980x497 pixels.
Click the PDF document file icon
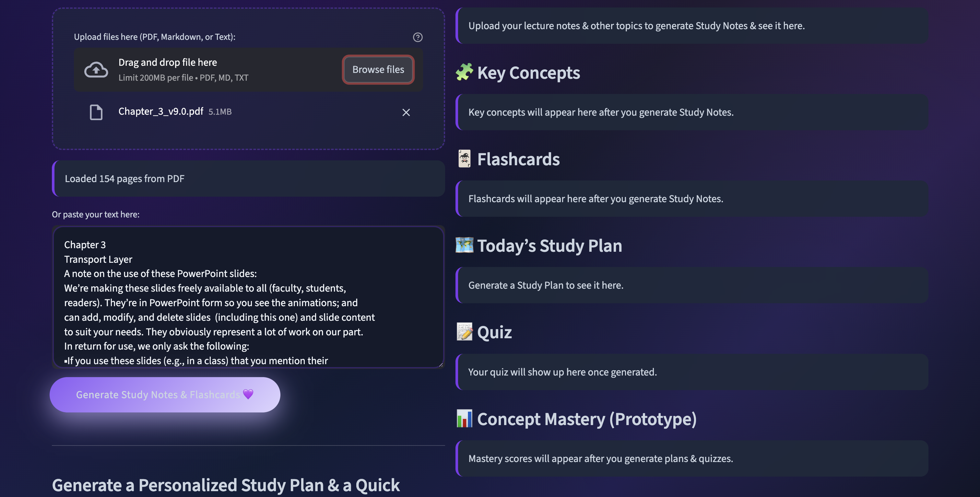(96, 112)
